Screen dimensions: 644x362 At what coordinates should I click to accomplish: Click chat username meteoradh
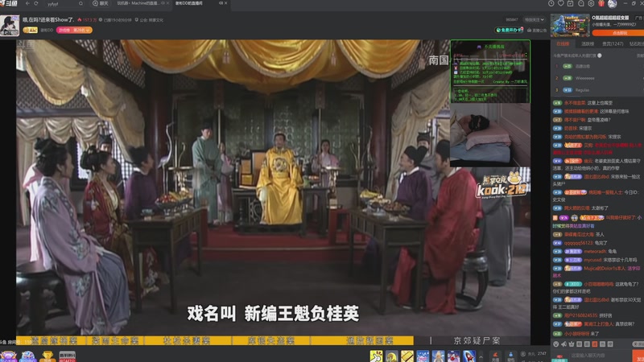point(595,251)
